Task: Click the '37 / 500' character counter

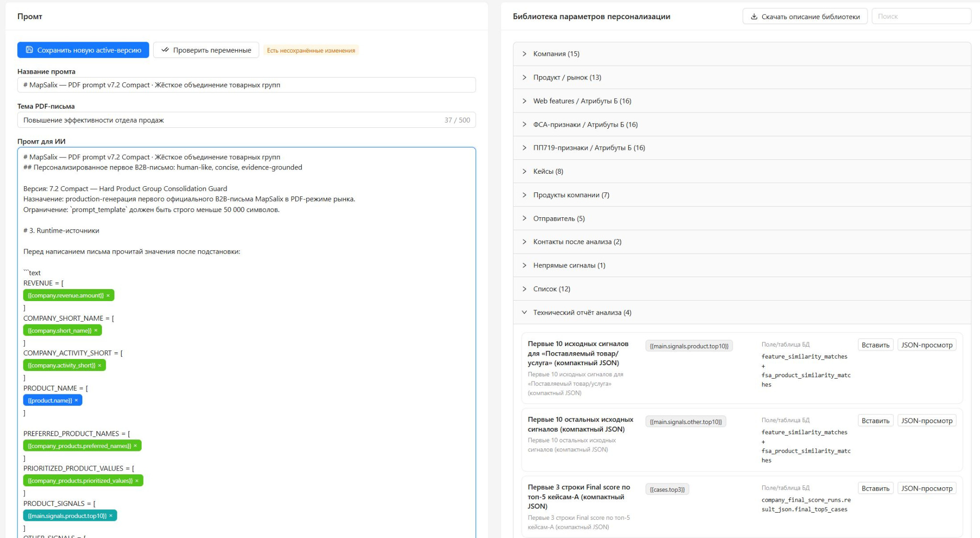Action: point(457,120)
